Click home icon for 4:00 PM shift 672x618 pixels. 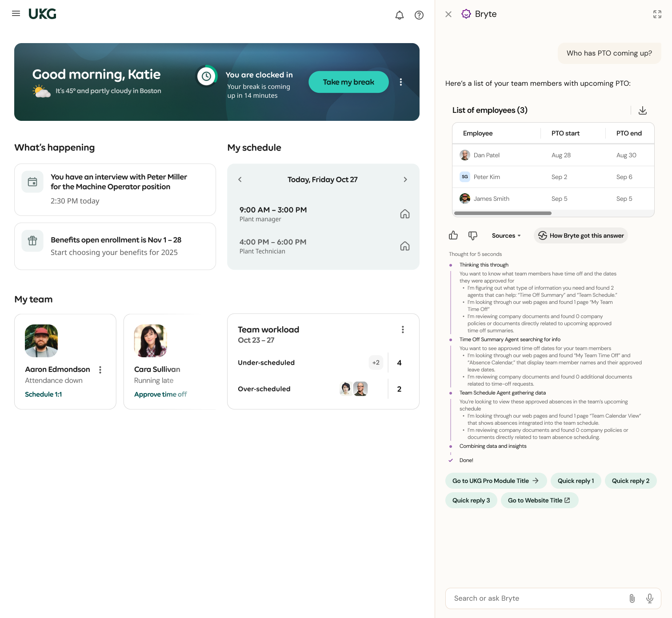405,246
